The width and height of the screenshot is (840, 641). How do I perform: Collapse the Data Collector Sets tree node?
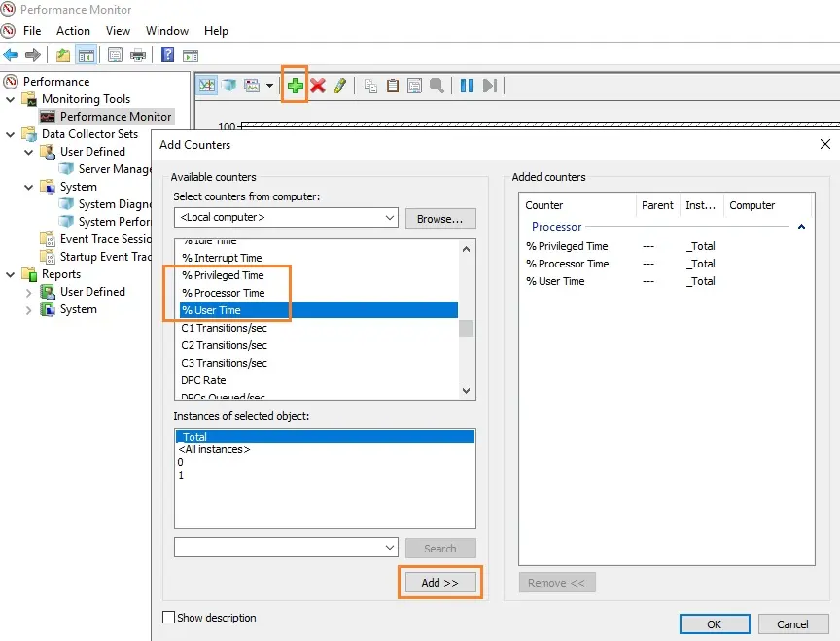(x=11, y=134)
